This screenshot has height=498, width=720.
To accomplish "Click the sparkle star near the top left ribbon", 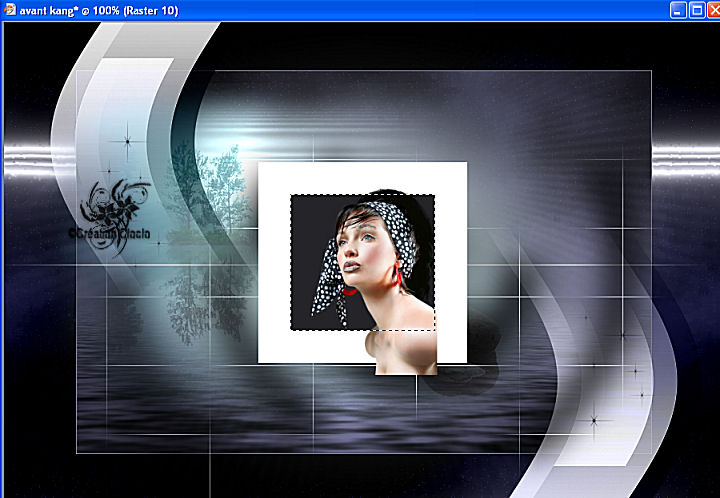I will coord(127,142).
